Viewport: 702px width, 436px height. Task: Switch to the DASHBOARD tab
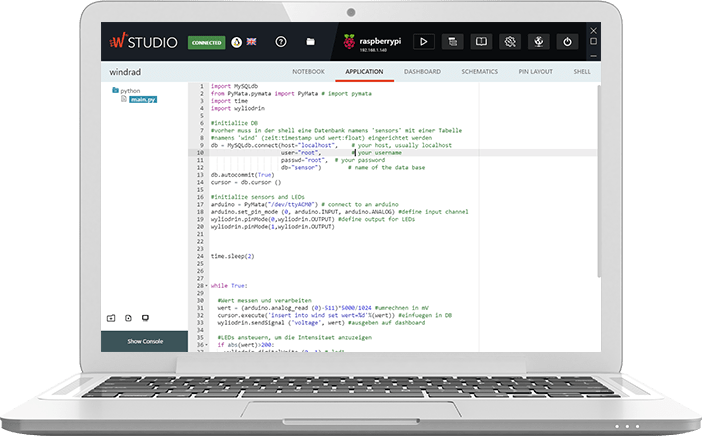tap(422, 72)
